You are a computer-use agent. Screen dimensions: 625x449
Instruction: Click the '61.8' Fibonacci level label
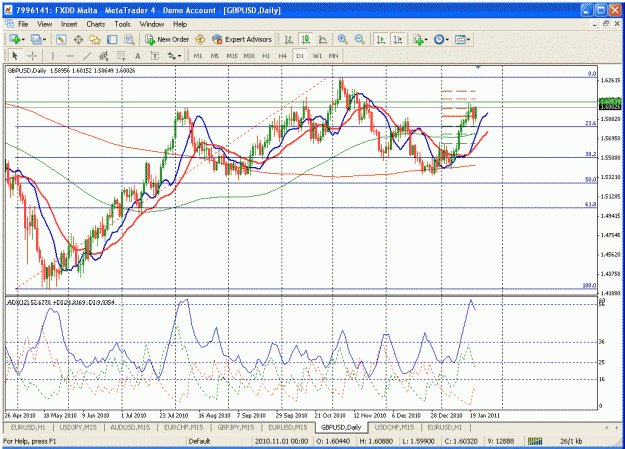tap(590, 205)
